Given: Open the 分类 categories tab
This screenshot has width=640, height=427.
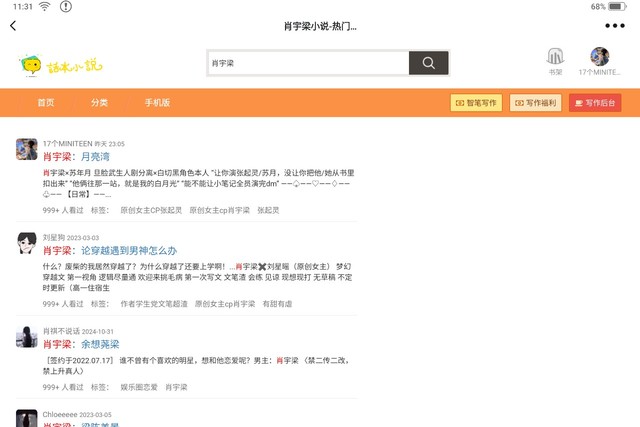Looking at the screenshot, I should (x=100, y=103).
